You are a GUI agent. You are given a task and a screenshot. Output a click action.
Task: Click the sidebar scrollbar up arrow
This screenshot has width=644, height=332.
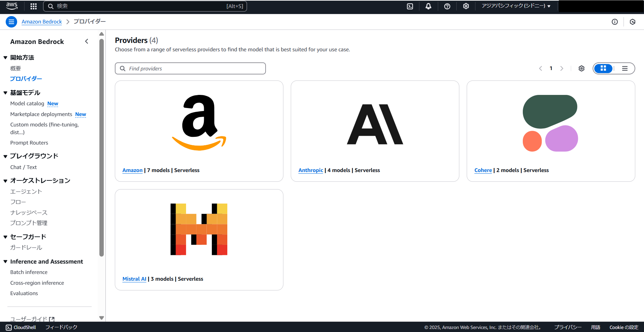pyautogui.click(x=102, y=34)
